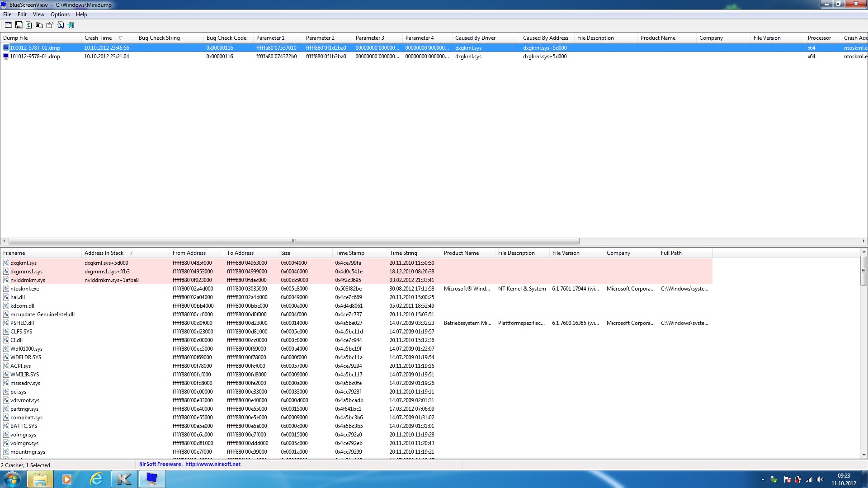Click the Refresh toolbar icon
This screenshot has height=488, width=868.
pyautogui.click(x=29, y=25)
